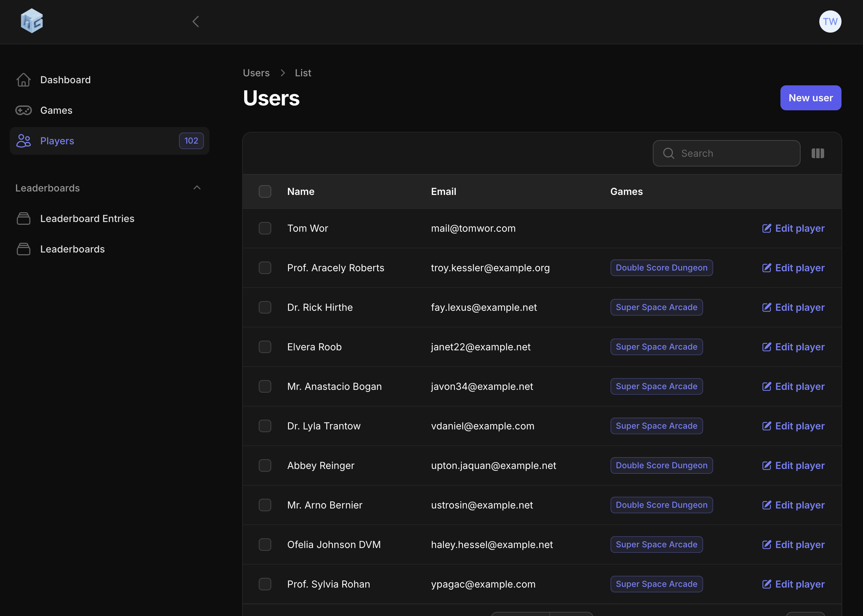Image resolution: width=863 pixels, height=616 pixels.
Task: Click the Dashboard home icon
Action: (24, 80)
